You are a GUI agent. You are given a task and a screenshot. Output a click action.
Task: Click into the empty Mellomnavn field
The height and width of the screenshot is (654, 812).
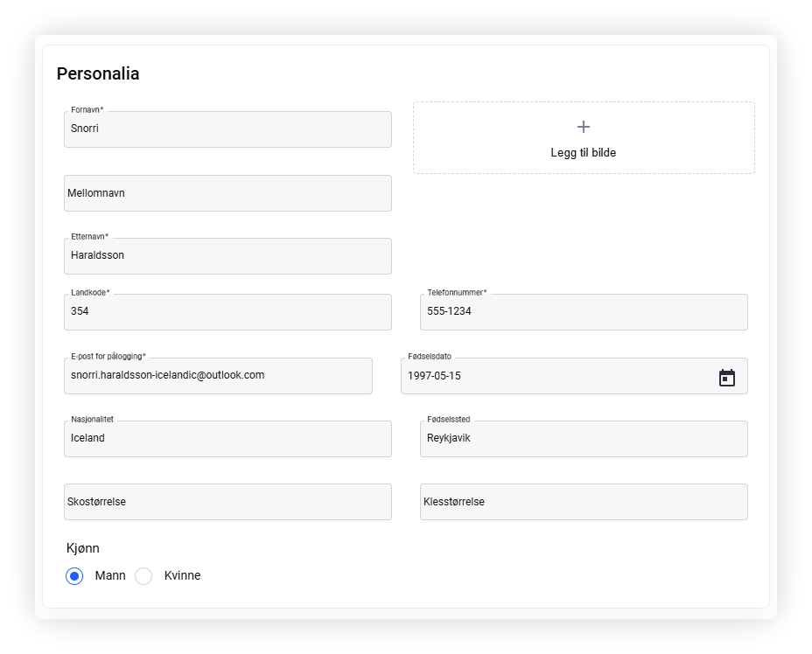click(x=227, y=193)
